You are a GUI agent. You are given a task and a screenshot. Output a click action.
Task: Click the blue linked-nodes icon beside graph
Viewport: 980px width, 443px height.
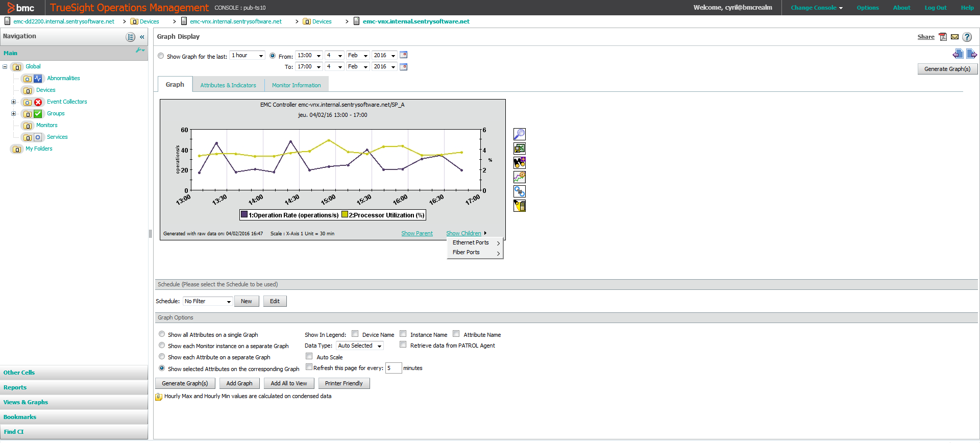point(519,191)
